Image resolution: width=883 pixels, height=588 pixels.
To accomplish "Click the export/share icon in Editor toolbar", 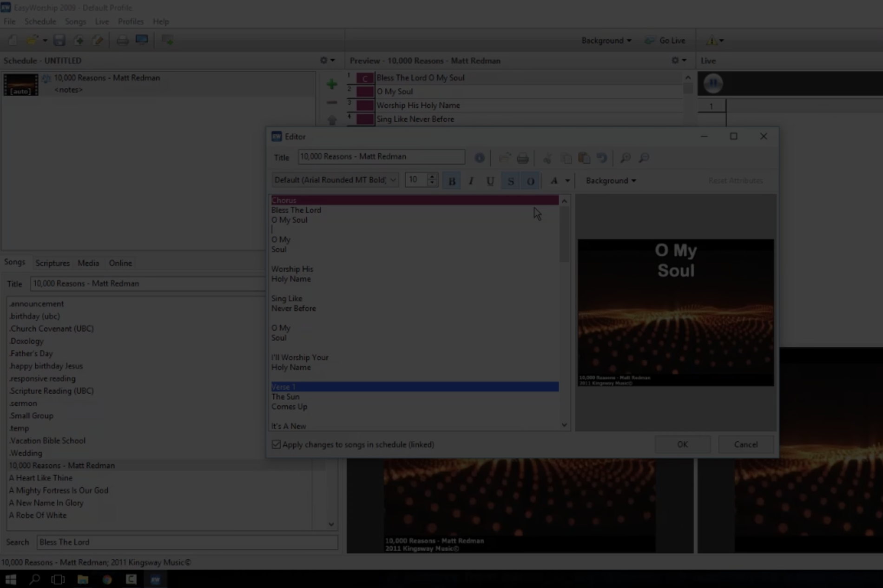I will click(504, 158).
